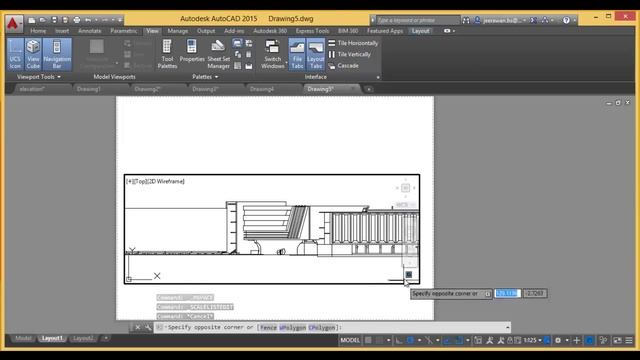Click the new drawing plus tab
Image resolution: width=640 pixels, height=360 pixels.
tap(369, 89)
